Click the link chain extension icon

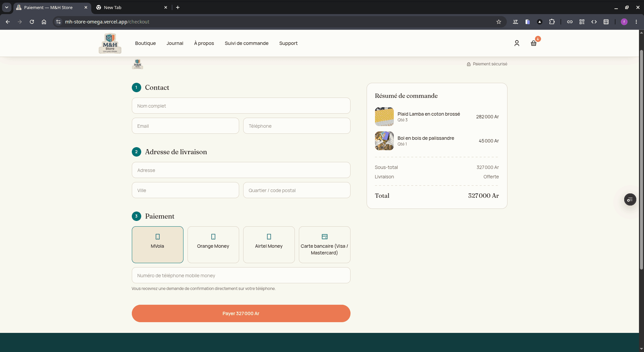(x=570, y=22)
